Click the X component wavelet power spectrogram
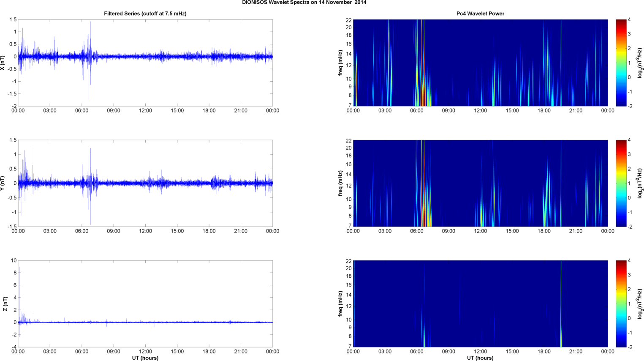 [x=480, y=63]
